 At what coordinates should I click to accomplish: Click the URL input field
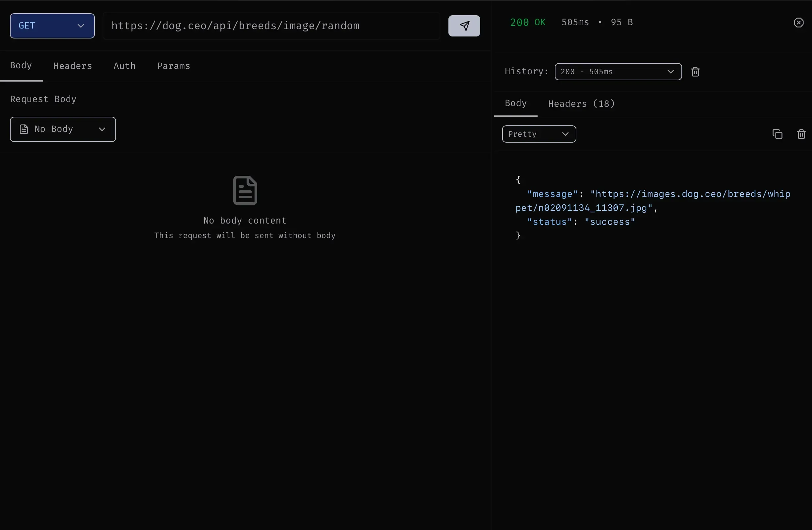pos(271,26)
